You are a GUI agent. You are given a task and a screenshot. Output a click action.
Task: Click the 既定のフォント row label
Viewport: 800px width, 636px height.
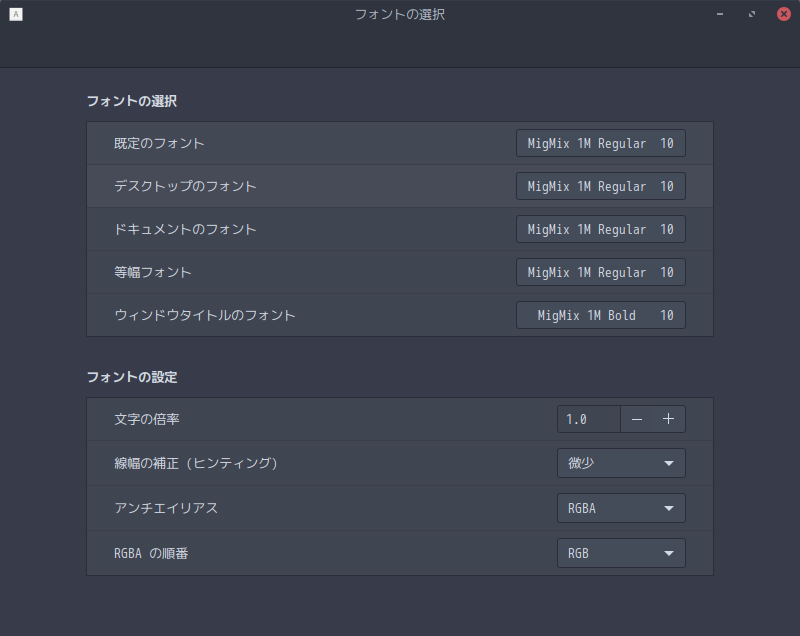point(160,144)
